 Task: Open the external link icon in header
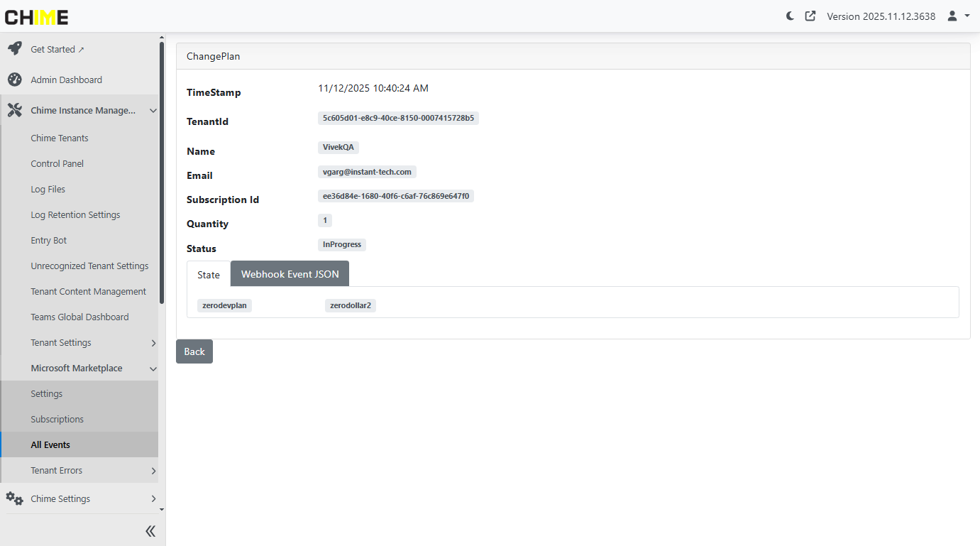[810, 16]
